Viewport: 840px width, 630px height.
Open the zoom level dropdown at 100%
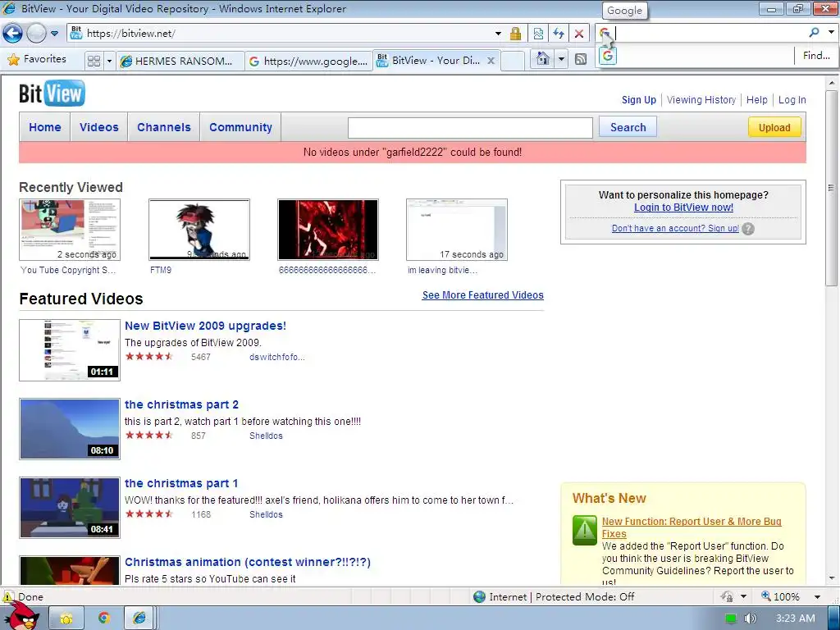point(818,597)
